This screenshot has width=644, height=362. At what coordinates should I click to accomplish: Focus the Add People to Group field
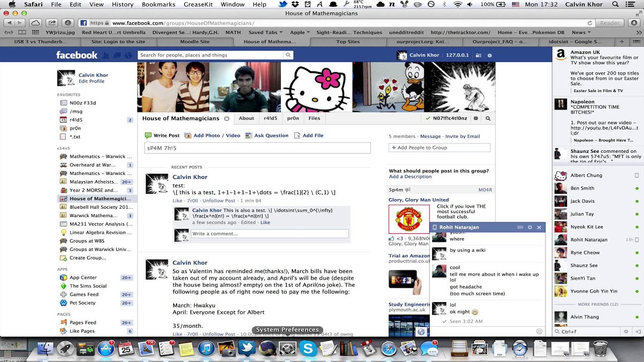point(439,148)
